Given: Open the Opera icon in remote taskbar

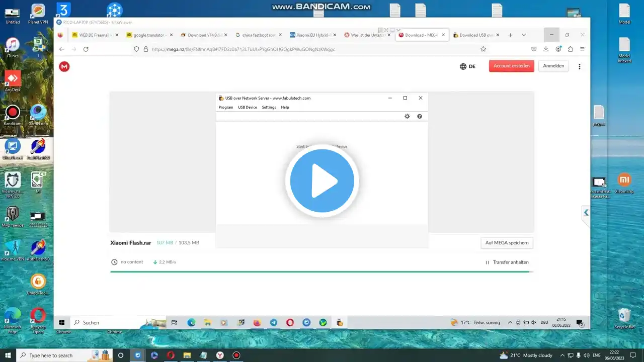Looking at the screenshot, I should point(290,322).
